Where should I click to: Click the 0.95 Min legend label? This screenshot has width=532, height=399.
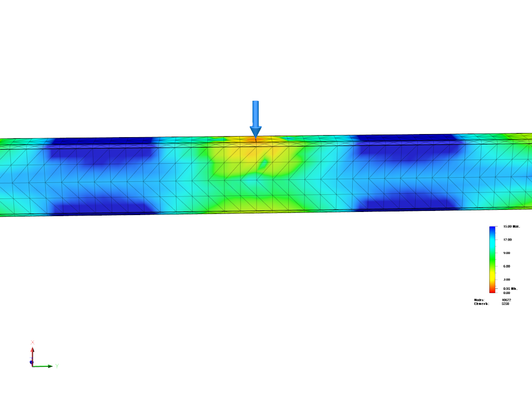coord(510,288)
